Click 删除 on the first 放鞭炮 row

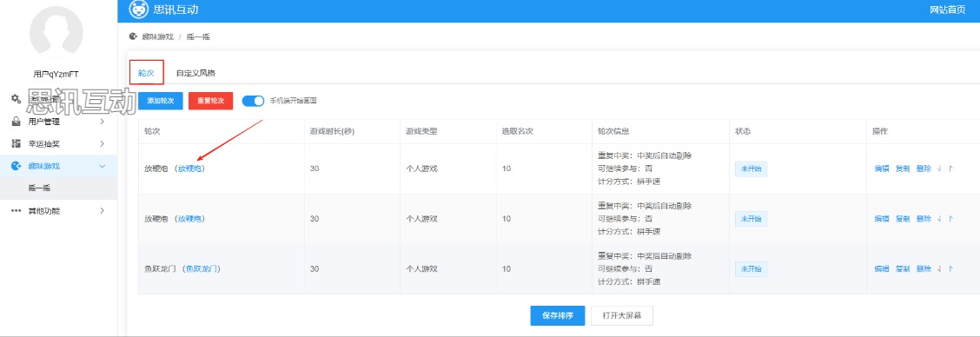coord(924,168)
